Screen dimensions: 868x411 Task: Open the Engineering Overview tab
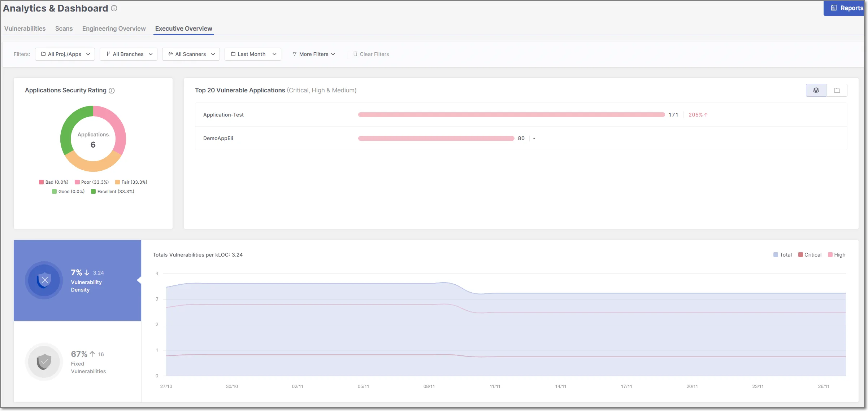[x=114, y=29]
